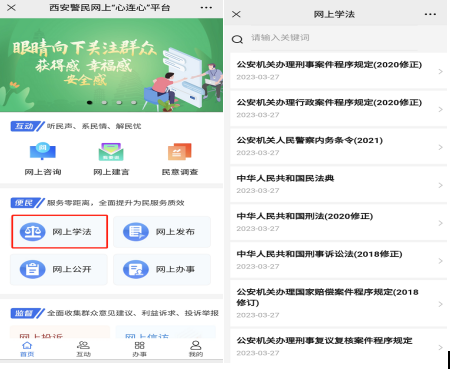
Task: Open more options on 网上学法 header
Action: (430, 14)
